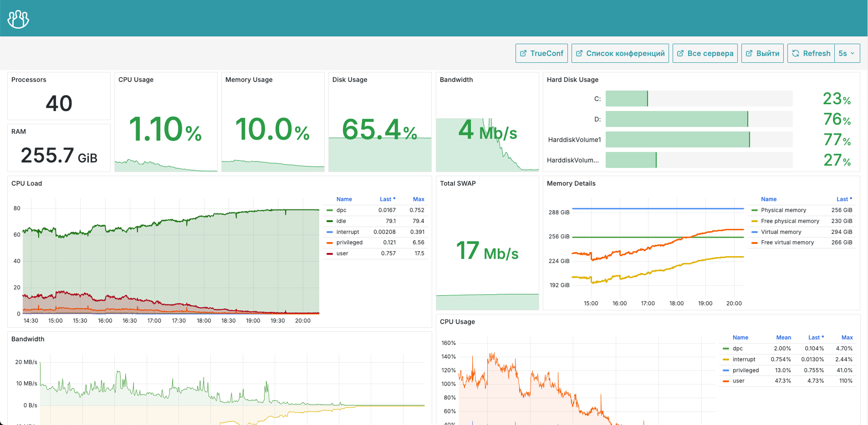
Task: Toggle idle series in CPU Load legend
Action: coord(341,221)
